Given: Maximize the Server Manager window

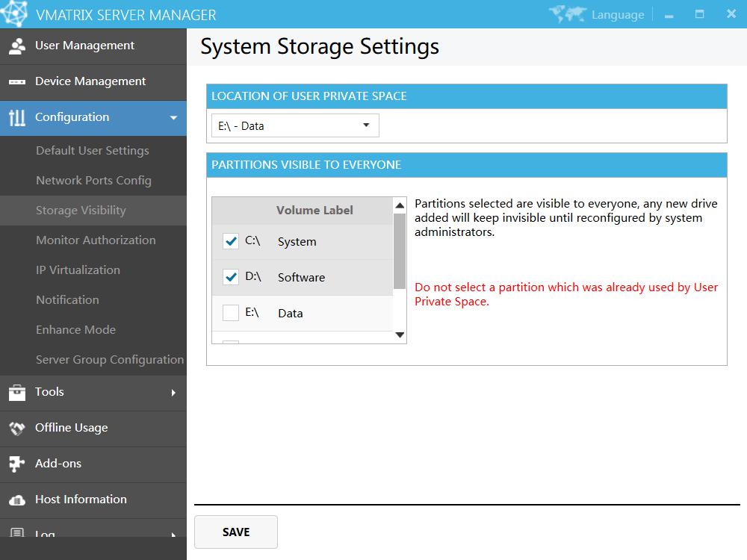Looking at the screenshot, I should [699, 14].
